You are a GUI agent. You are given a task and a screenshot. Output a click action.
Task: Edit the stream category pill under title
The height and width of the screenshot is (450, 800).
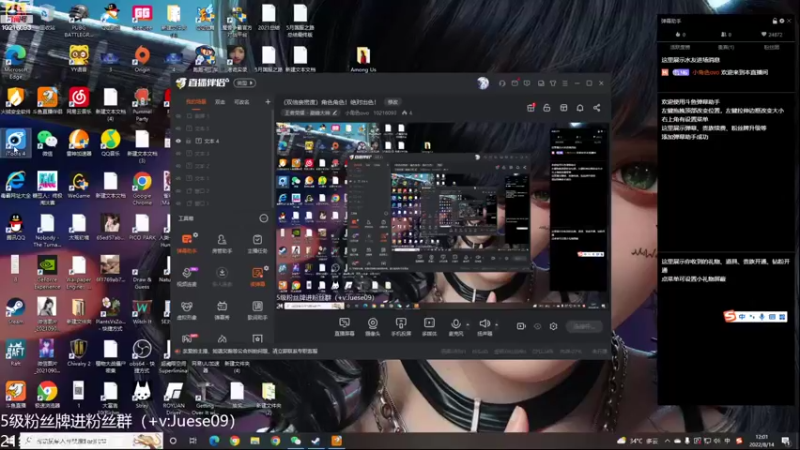(311, 113)
